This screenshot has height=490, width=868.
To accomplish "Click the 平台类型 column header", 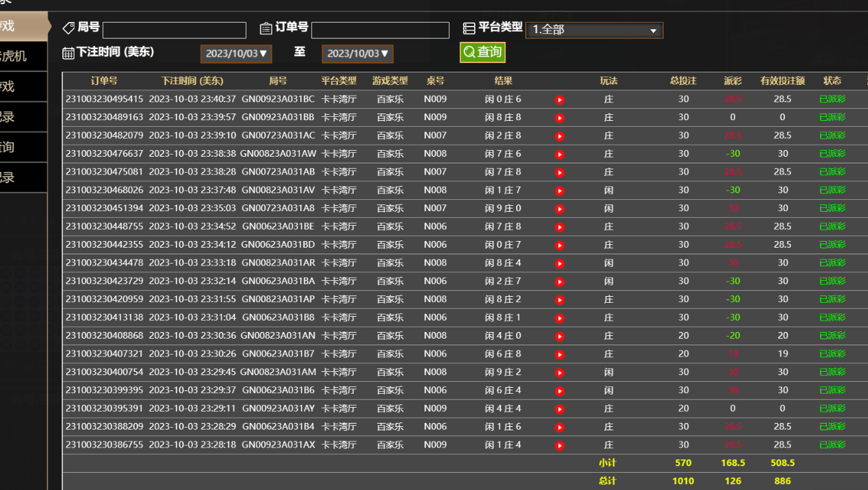I will (x=339, y=81).
